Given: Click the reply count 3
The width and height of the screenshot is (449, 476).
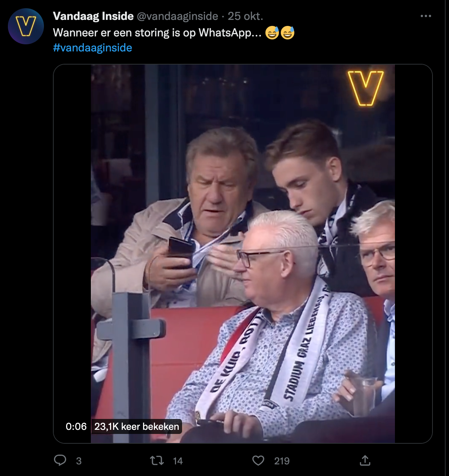Looking at the screenshot, I should [79, 461].
